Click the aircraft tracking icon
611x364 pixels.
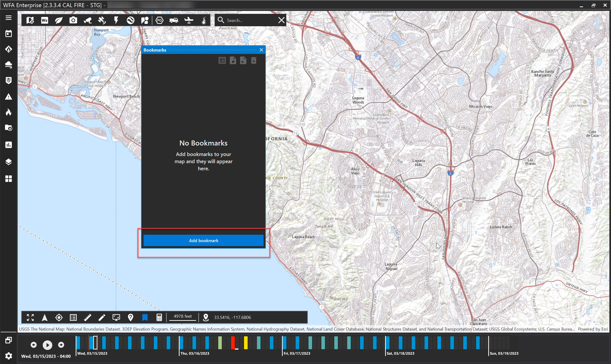pos(189,20)
